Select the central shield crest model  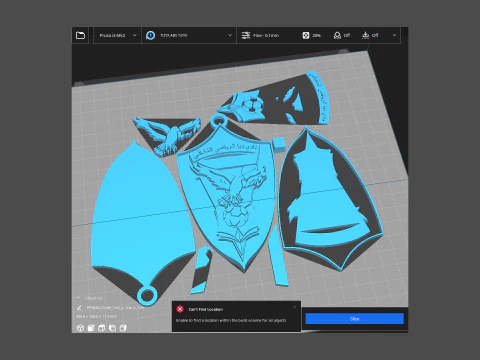[227, 197]
